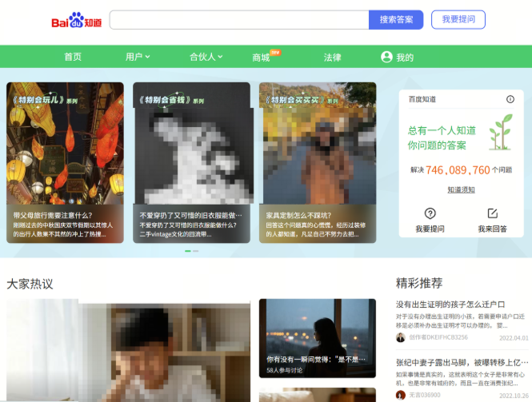Viewport: 532px width, 402px height.
Task: Open the 法律 nav tab
Action: click(x=332, y=58)
